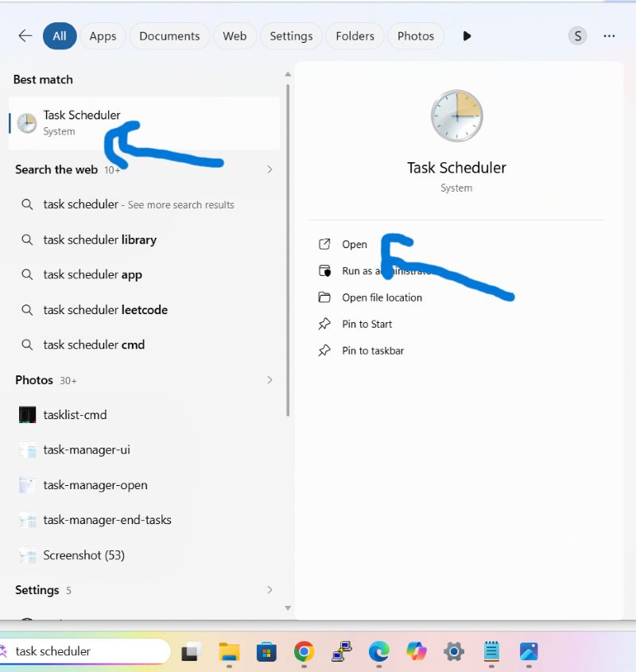Click the Open file location folder icon
Screen dimensions: 636x672
(x=324, y=297)
